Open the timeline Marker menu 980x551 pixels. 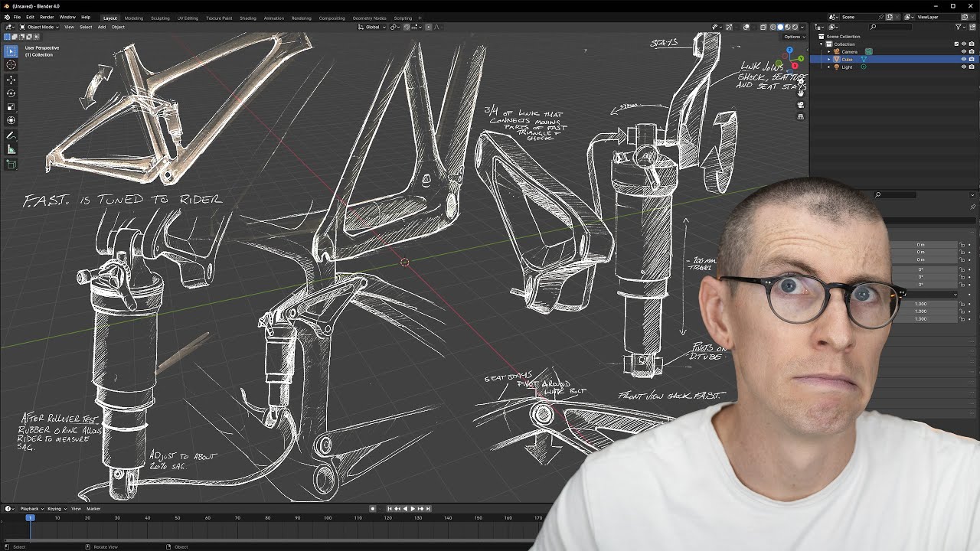pyautogui.click(x=93, y=509)
